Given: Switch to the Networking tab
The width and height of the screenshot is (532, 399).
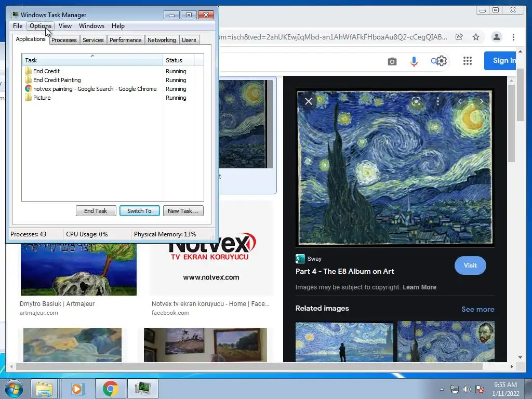Looking at the screenshot, I should click(x=162, y=40).
